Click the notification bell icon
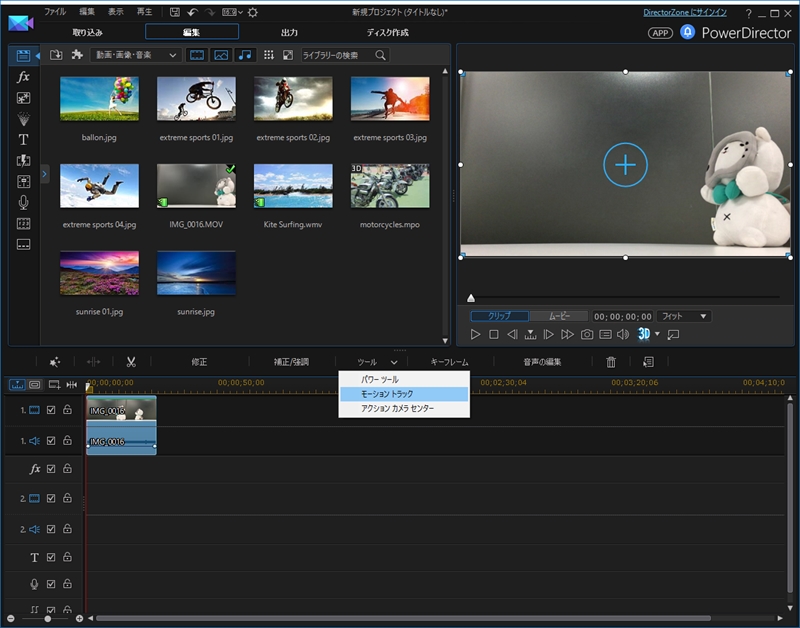 [687, 32]
